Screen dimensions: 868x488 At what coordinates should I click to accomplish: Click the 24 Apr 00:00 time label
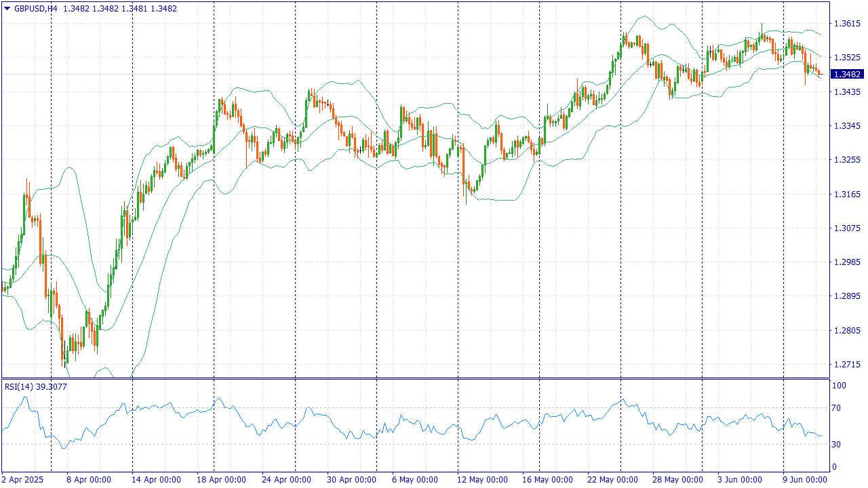click(286, 480)
